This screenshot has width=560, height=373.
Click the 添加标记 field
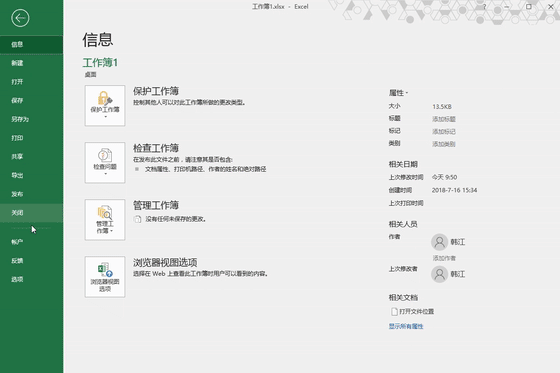444,131
